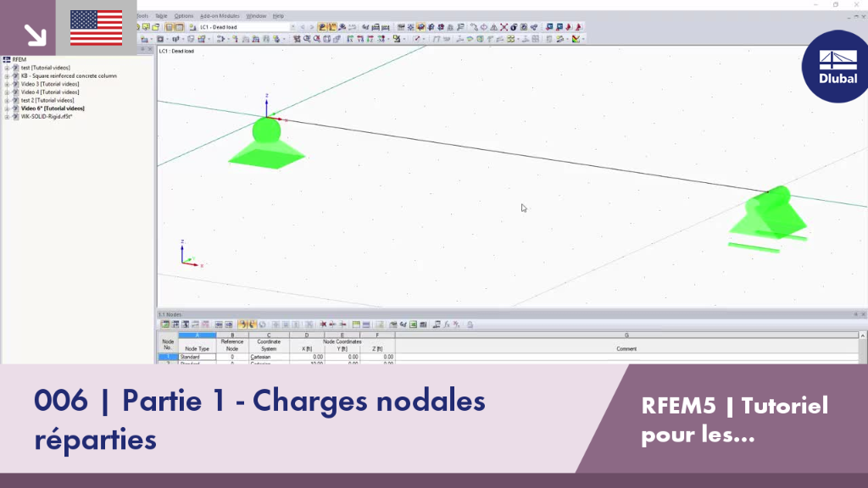Image resolution: width=868 pixels, height=488 pixels.
Task: Go to next load case arrow
Action: point(312,26)
